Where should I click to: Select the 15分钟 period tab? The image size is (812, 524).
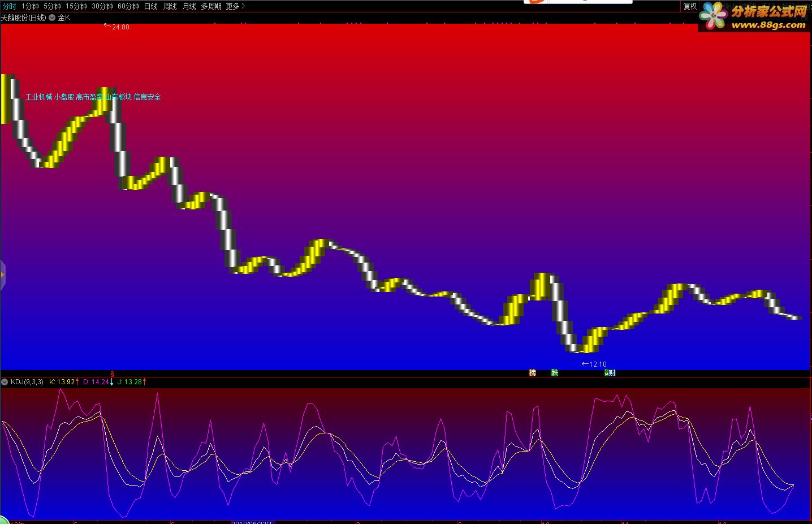point(76,6)
